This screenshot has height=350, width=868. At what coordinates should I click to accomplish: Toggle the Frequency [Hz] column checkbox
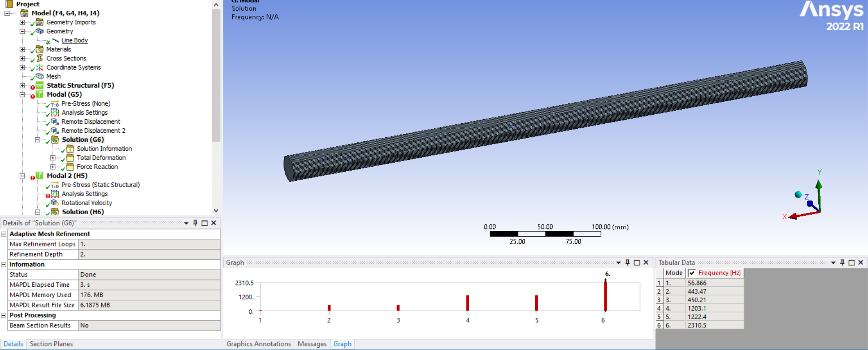[692, 273]
